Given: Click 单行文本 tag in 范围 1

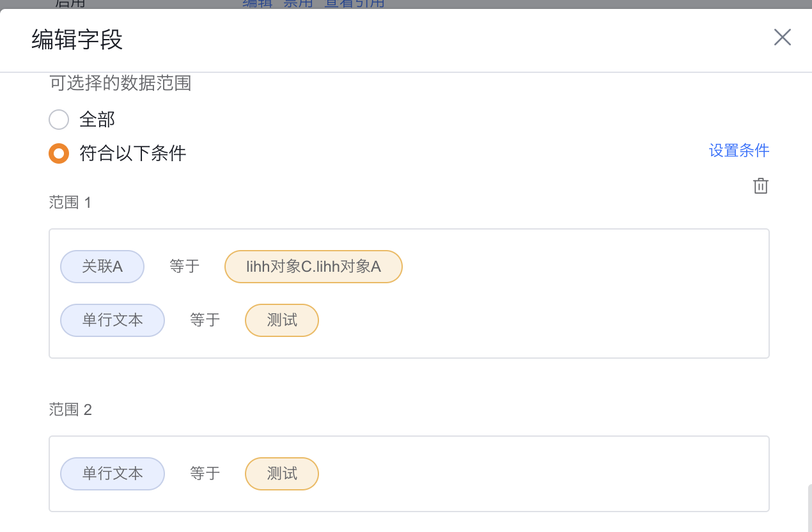Looking at the screenshot, I should 113,320.
